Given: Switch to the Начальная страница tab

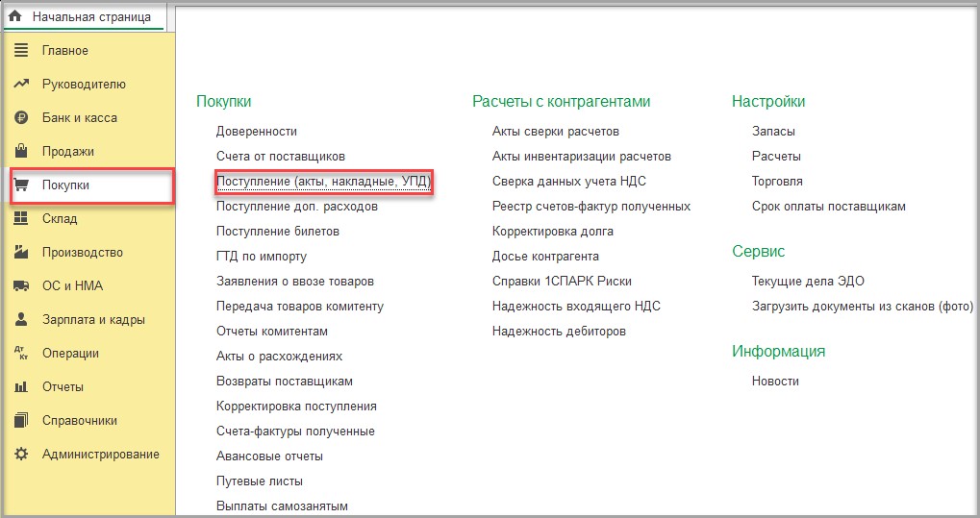Looking at the screenshot, I should pyautogui.click(x=85, y=17).
